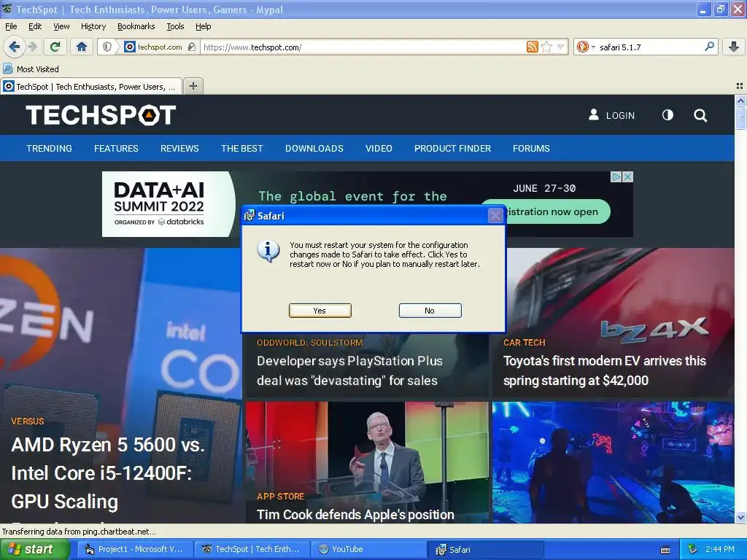Click the keyboard icon in system tray

tap(665, 550)
